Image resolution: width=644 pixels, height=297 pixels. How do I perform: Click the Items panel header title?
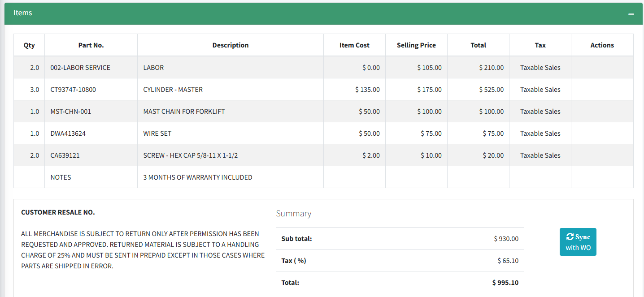pyautogui.click(x=23, y=13)
